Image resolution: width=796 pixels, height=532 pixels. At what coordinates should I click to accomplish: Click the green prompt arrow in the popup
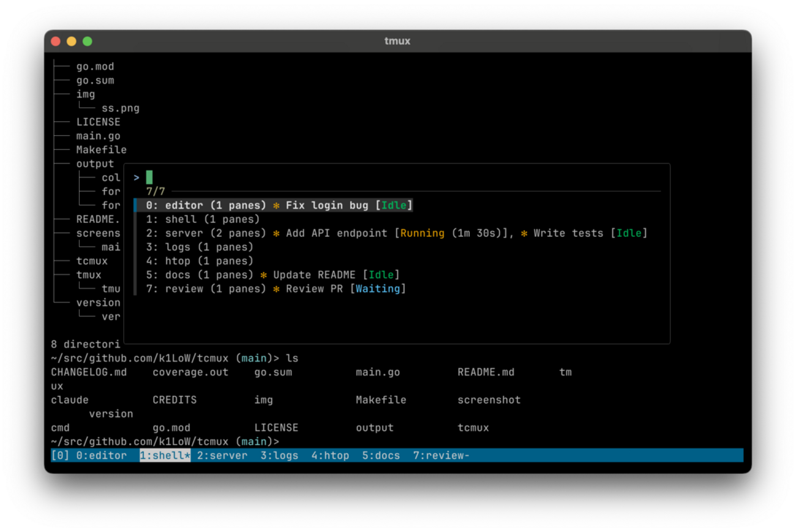(135, 177)
